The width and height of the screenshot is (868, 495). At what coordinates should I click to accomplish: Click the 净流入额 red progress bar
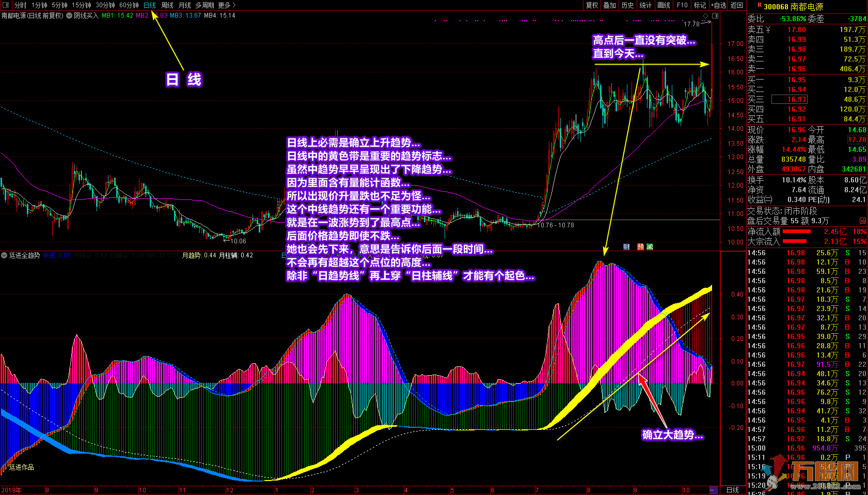click(797, 231)
